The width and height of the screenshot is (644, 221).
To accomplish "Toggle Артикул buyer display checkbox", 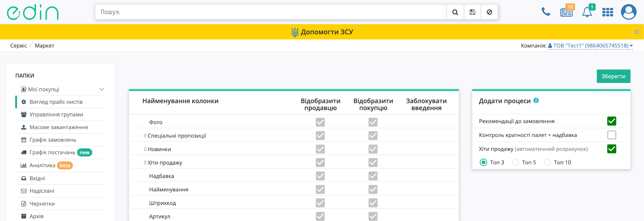I will 373,216.
